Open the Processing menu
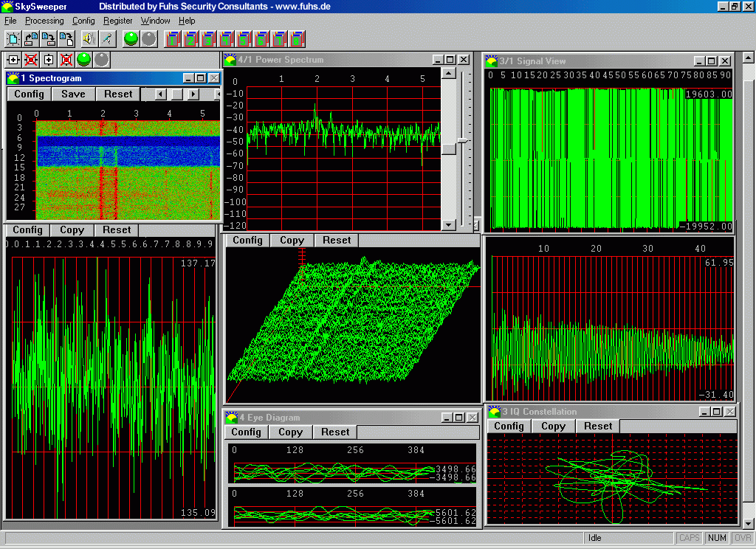756x549 pixels. [x=44, y=21]
